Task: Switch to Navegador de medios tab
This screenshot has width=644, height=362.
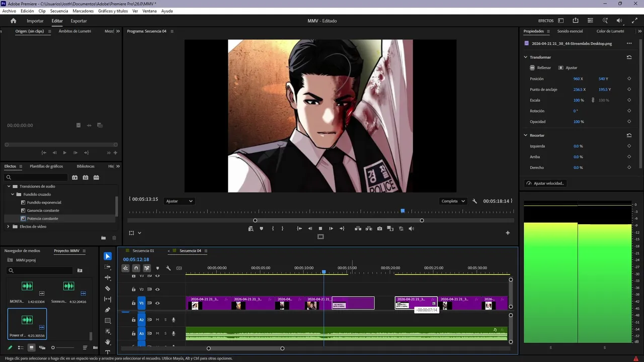Action: tap(22, 251)
